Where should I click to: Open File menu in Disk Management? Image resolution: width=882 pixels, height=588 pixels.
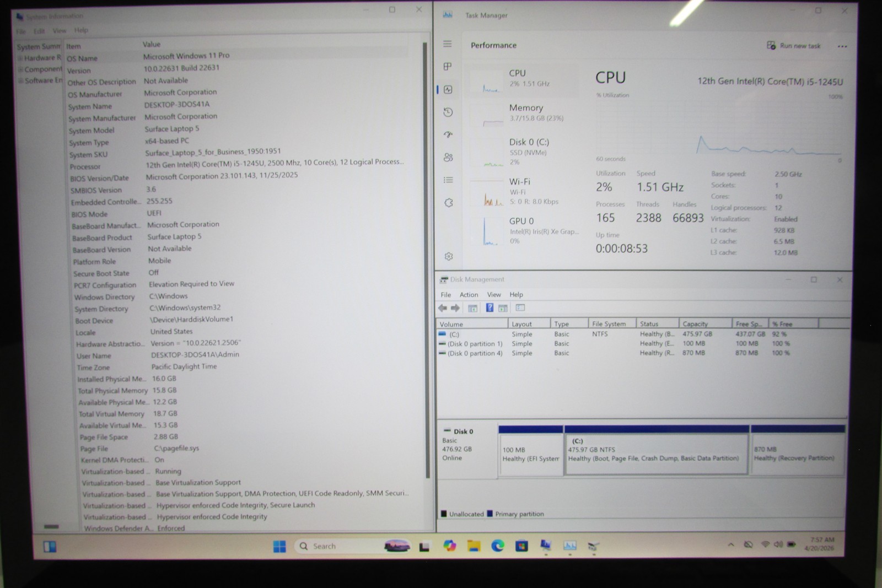pyautogui.click(x=445, y=295)
